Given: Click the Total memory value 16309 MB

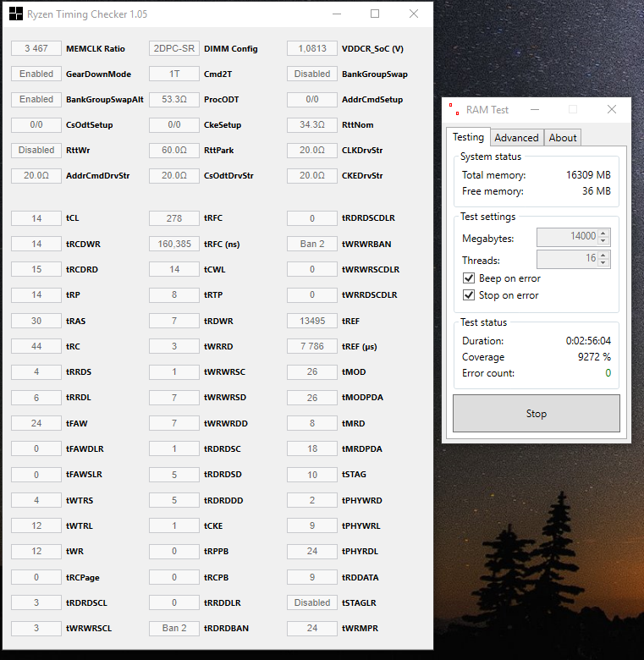Looking at the screenshot, I should pyautogui.click(x=588, y=174).
